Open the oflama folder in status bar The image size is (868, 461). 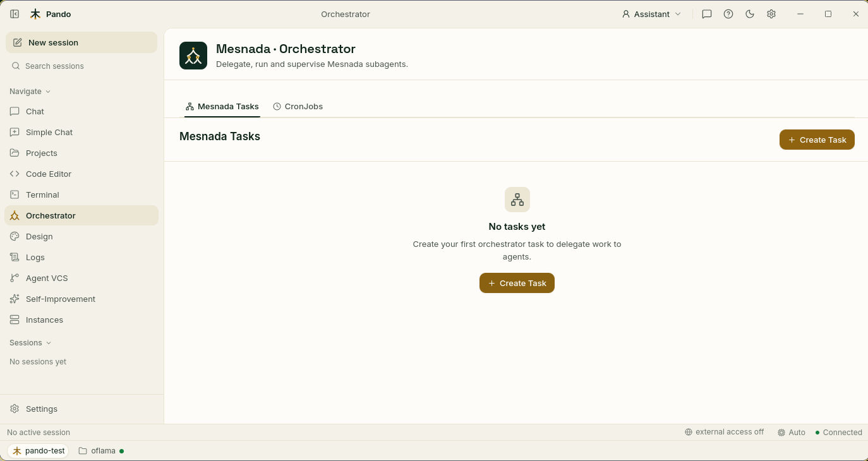click(101, 451)
